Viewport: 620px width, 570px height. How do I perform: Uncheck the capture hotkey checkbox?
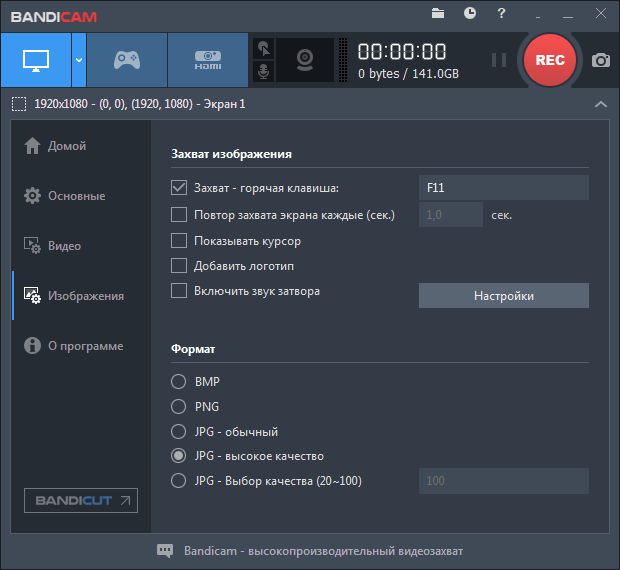(x=179, y=188)
